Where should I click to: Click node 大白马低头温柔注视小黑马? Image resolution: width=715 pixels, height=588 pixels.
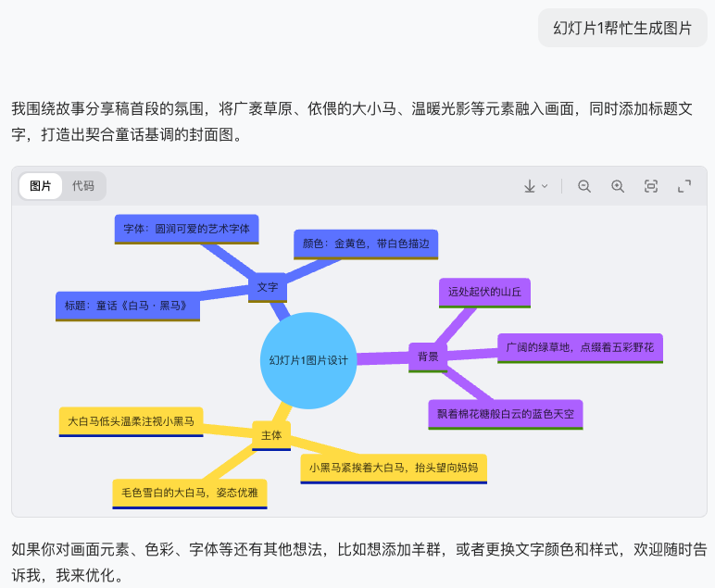tap(131, 421)
